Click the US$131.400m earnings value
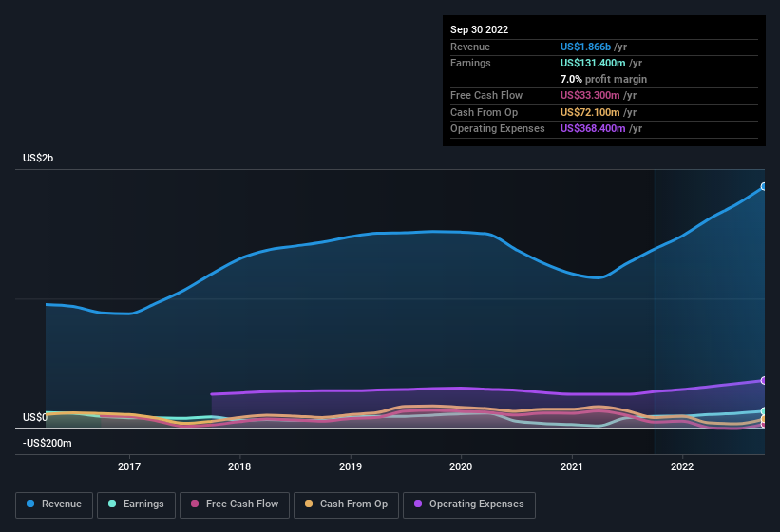780x532 pixels. [593, 63]
